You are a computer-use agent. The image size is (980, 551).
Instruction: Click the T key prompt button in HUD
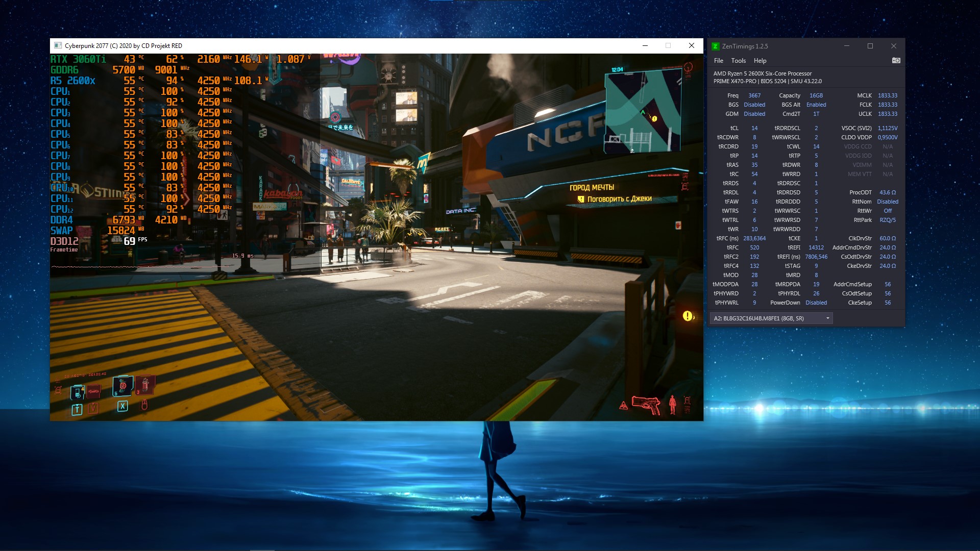tap(77, 409)
